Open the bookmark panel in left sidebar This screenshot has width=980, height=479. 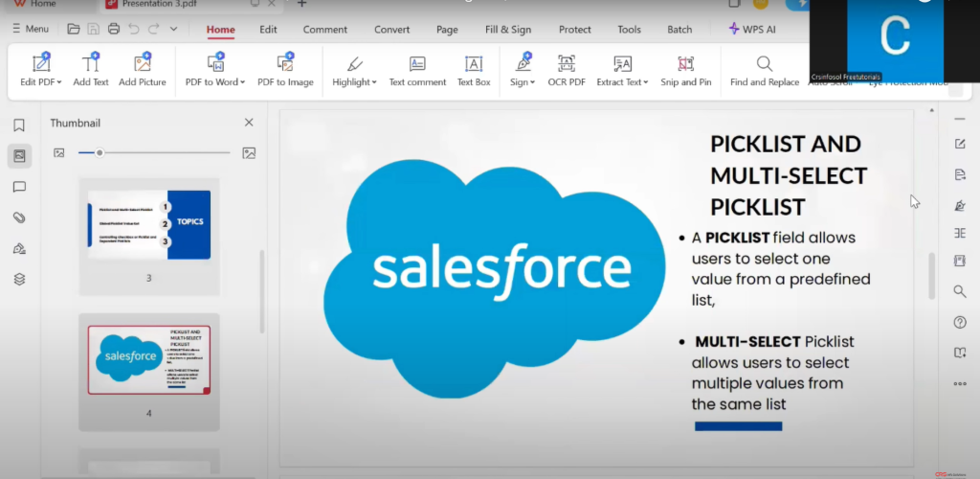click(19, 125)
